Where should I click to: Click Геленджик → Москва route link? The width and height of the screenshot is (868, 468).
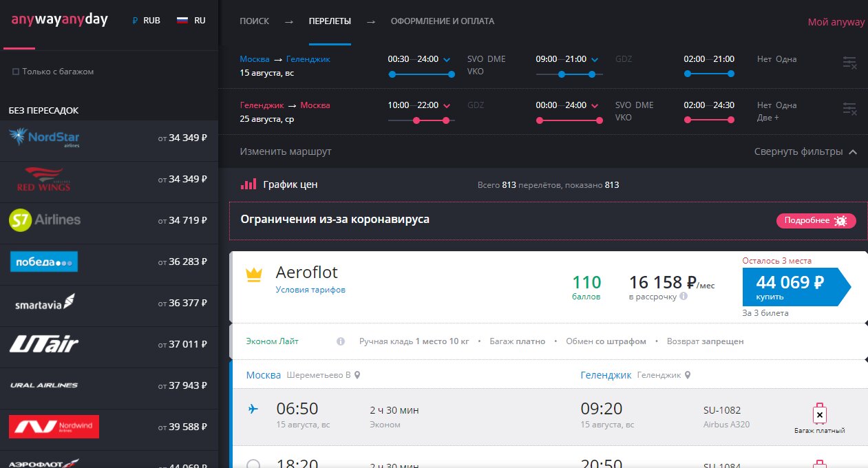[x=285, y=105]
